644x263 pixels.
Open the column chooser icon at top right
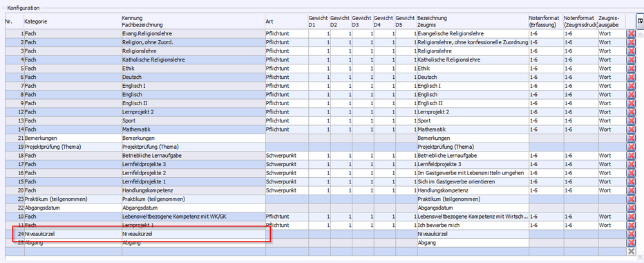(x=640, y=21)
